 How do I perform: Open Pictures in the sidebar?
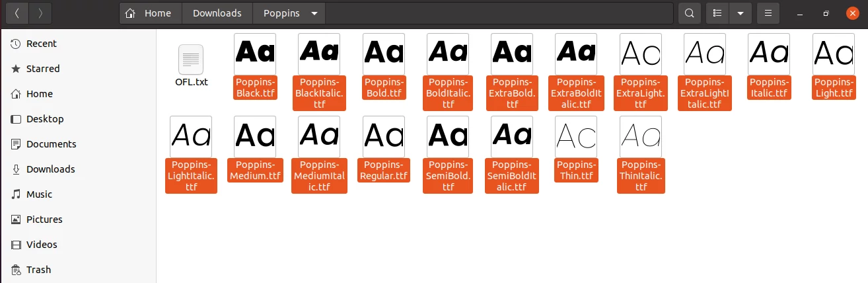[x=78, y=220]
